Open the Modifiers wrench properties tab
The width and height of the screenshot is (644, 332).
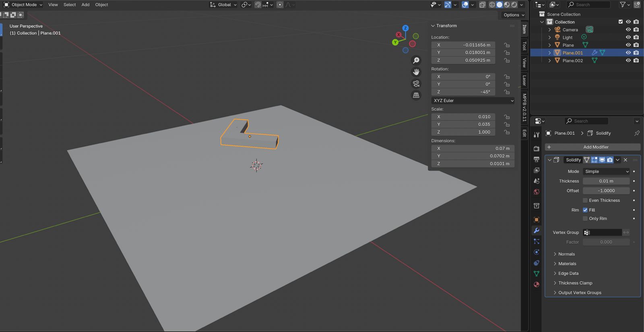(536, 230)
